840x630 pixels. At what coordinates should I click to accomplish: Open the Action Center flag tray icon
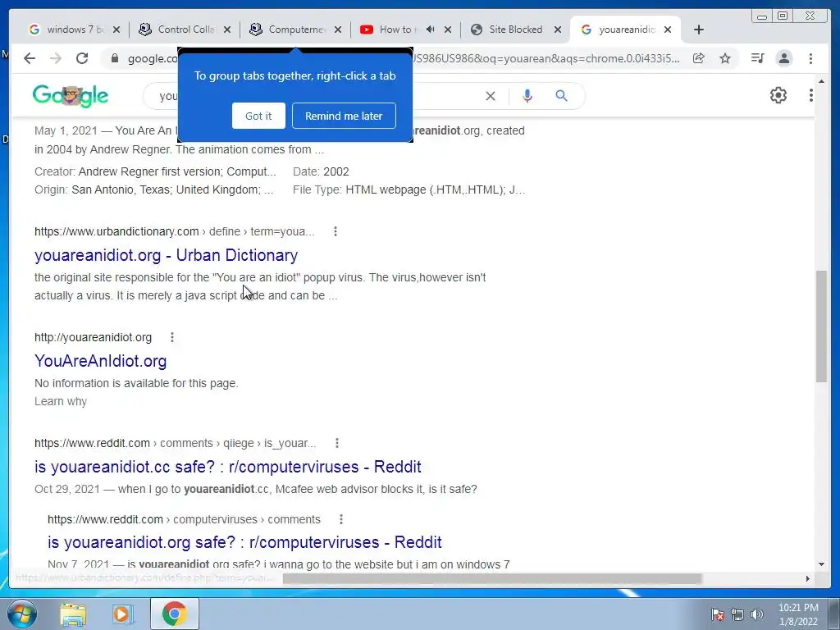(x=717, y=614)
